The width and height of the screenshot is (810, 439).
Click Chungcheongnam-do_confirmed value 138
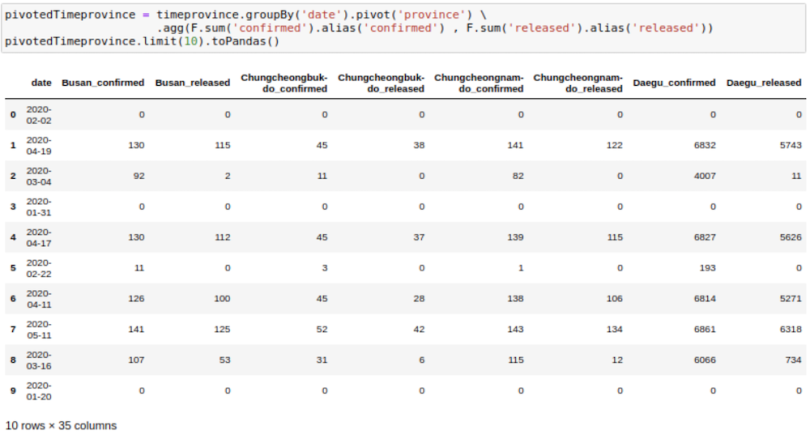coord(516,299)
